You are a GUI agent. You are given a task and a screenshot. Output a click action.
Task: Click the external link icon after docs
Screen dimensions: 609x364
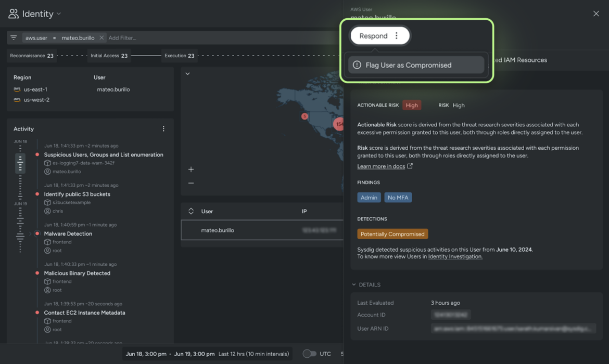(410, 166)
